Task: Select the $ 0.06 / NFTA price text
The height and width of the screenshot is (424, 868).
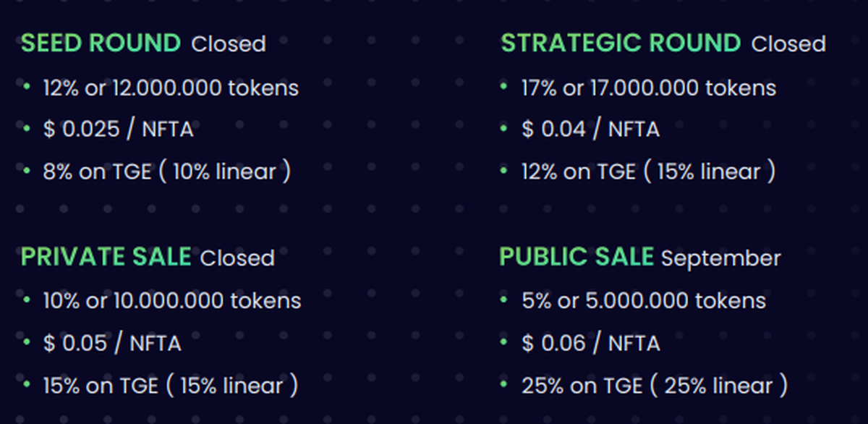Action: [x=591, y=343]
